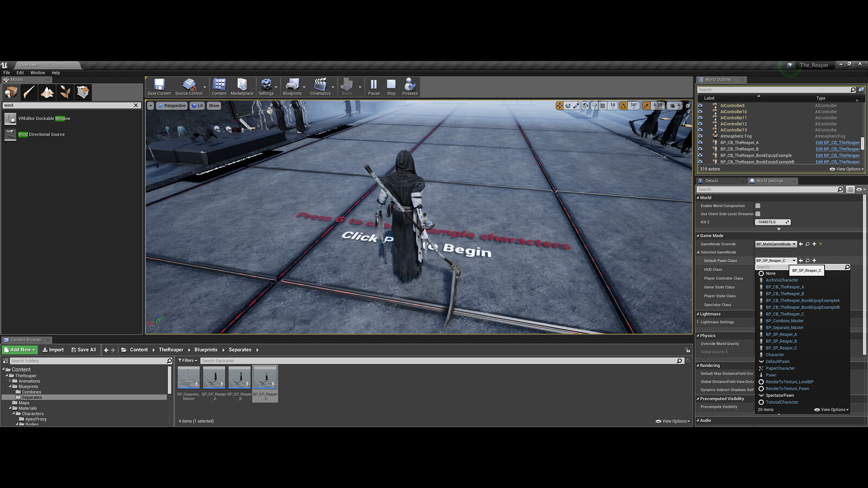Image resolution: width=868 pixels, height=488 pixels.
Task: Click the Possess toolbar icon
Action: coord(410,87)
